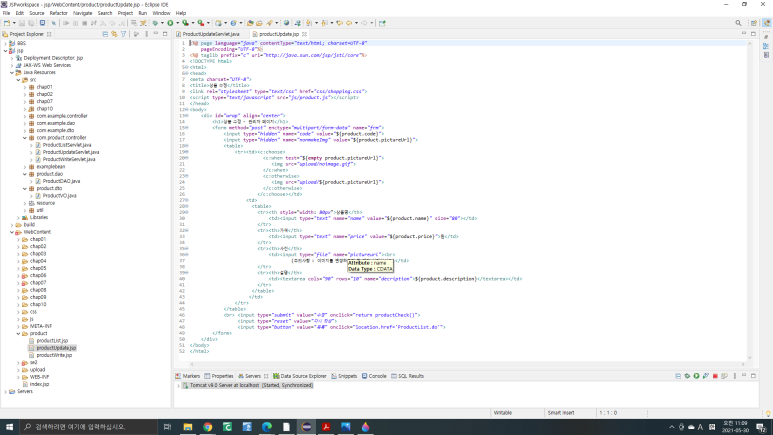The image size is (773, 435).
Task: Collapse the product folder in WebContent
Action: pos(18,333)
